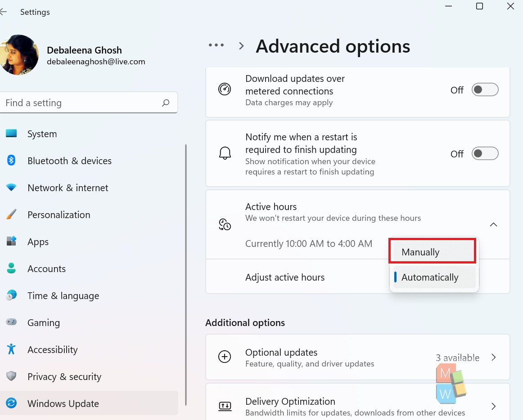Viewport: 523px width, 420px height.
Task: Click the magnifier search icon
Action: pos(166,103)
